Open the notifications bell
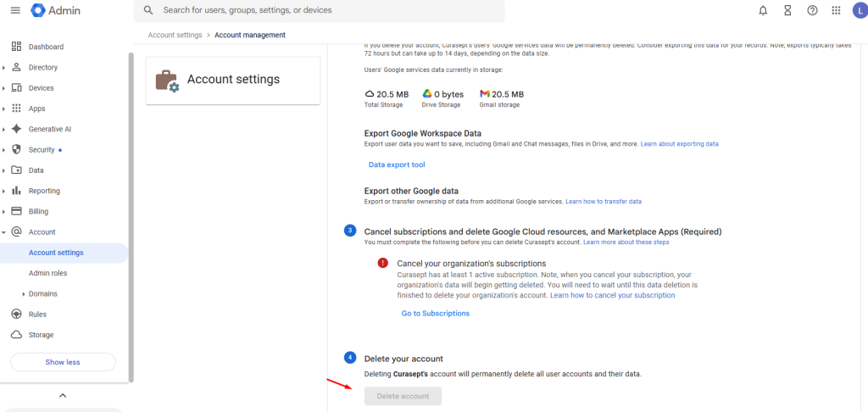Screen dimensions: 868x412 tap(764, 10)
